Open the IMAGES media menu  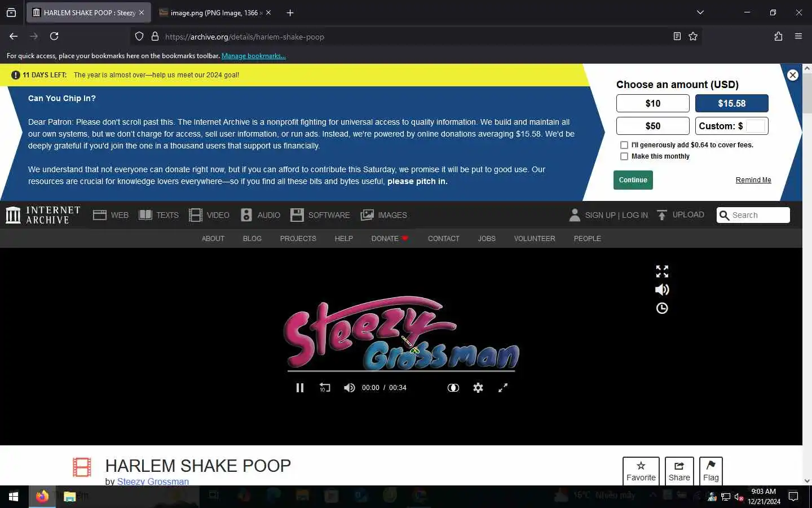[383, 215]
